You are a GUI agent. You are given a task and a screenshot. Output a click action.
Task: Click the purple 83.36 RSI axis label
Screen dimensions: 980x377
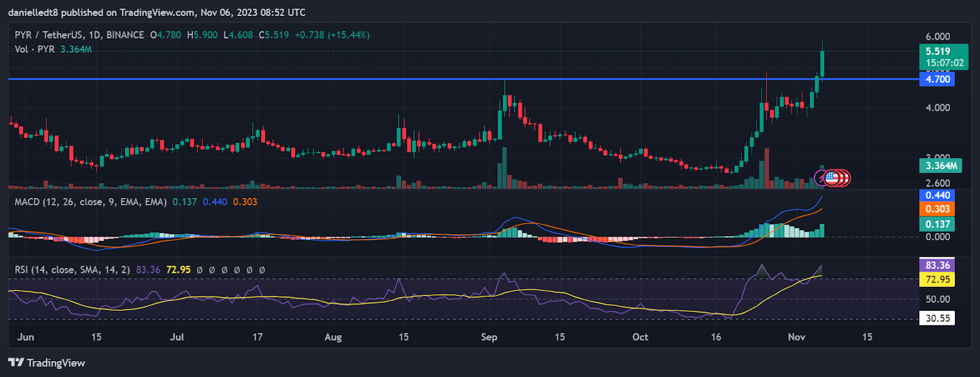(x=937, y=265)
